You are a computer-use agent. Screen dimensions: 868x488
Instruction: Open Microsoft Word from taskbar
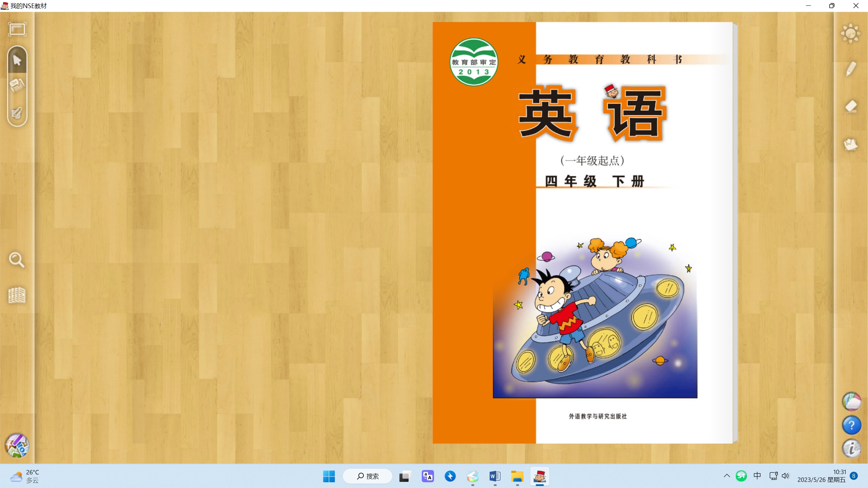pos(495,476)
